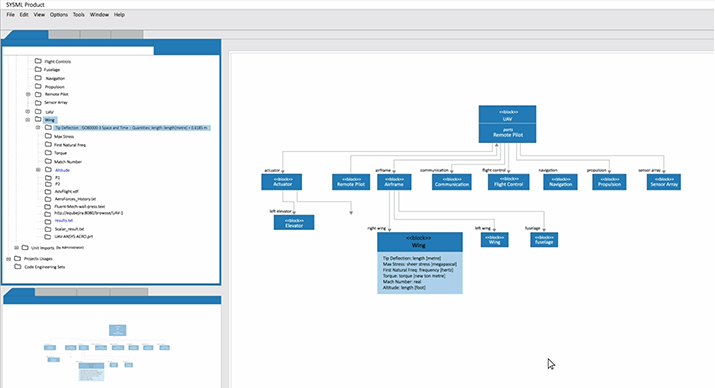Image resolution: width=715 pixels, height=388 pixels.
Task: Collapse the Wing tree node
Action: click(28, 120)
